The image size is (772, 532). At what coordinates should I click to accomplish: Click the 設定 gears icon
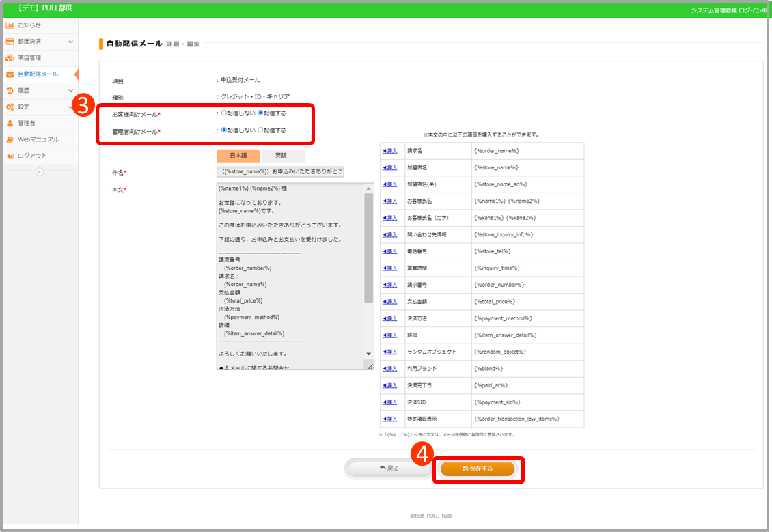pyautogui.click(x=10, y=107)
